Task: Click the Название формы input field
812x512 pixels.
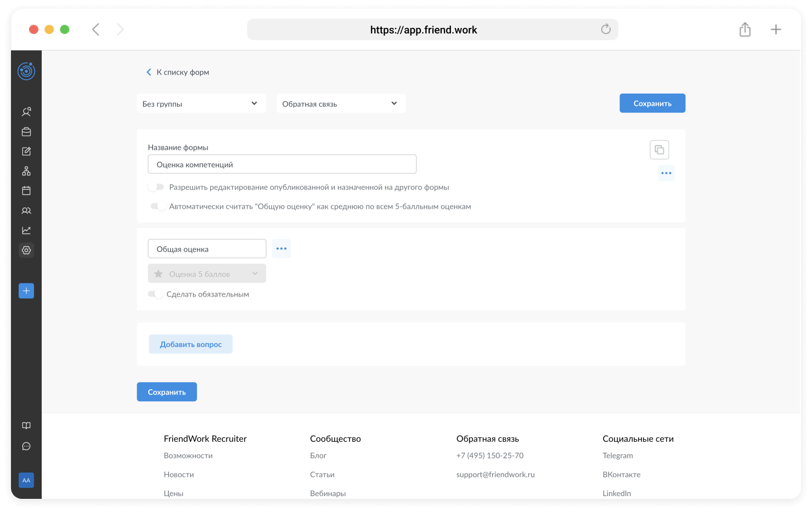Action: coord(282,164)
